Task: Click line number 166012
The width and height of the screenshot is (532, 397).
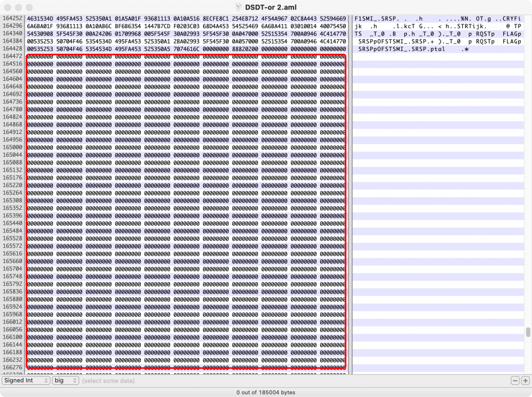Action: (x=13, y=322)
